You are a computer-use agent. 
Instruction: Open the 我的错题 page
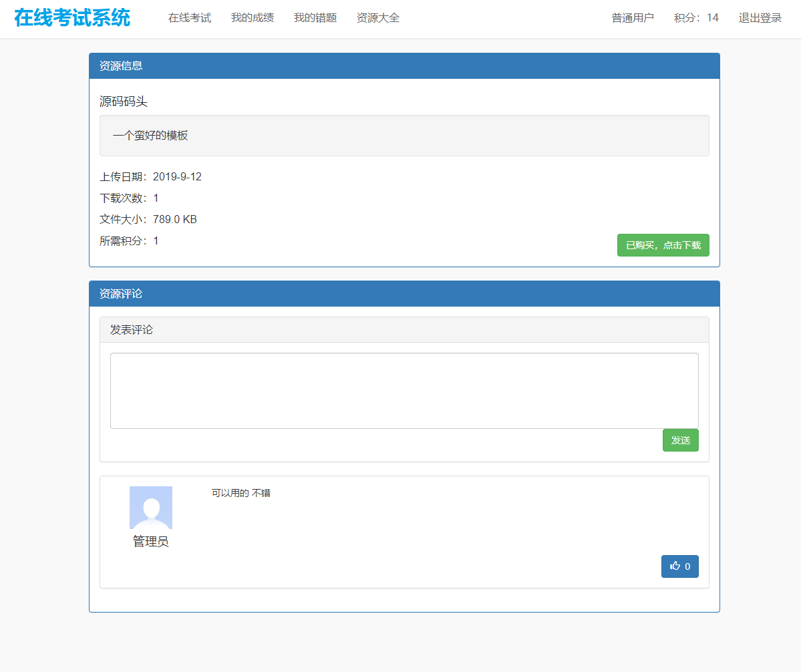pyautogui.click(x=314, y=18)
